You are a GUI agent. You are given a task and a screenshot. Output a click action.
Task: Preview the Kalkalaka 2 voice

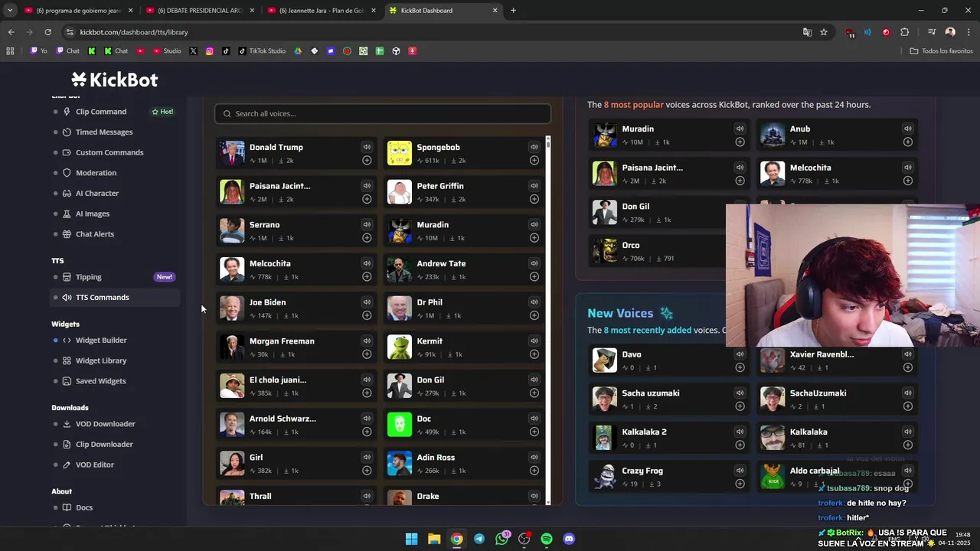tap(740, 432)
